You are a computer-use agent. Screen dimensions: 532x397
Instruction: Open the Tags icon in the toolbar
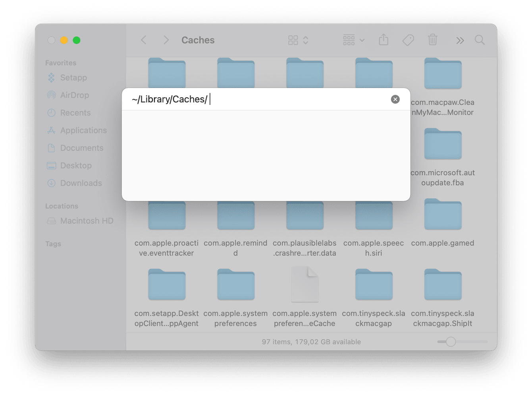(408, 40)
